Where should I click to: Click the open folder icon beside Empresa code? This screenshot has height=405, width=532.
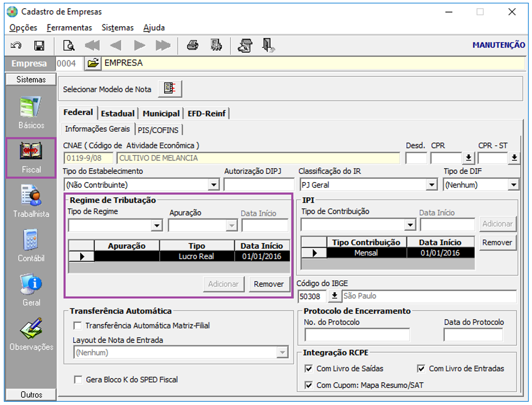click(x=93, y=63)
